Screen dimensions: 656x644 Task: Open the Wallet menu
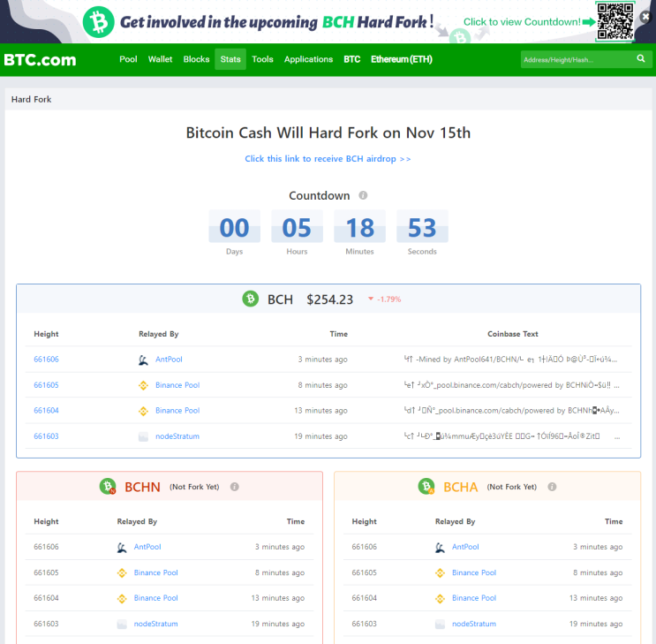pyautogui.click(x=160, y=59)
